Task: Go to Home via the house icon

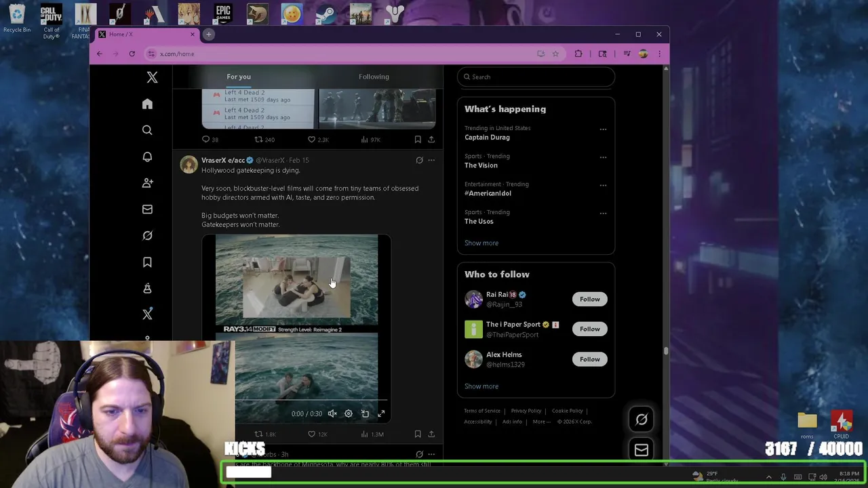Action: click(147, 104)
